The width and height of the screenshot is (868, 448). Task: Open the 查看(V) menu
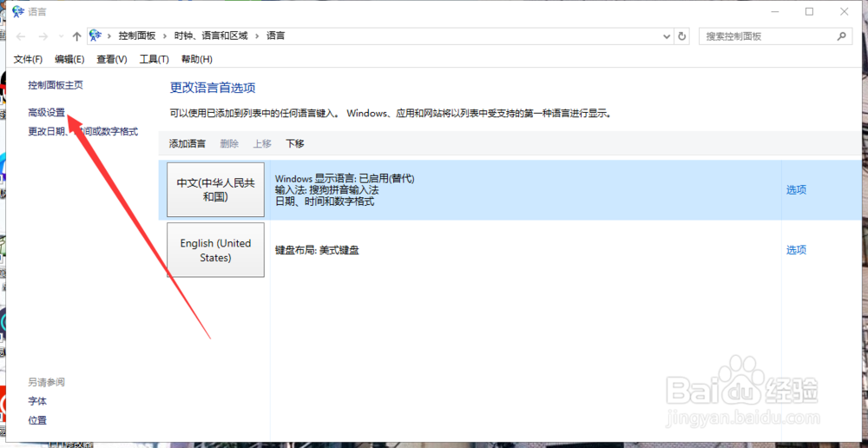tap(112, 59)
